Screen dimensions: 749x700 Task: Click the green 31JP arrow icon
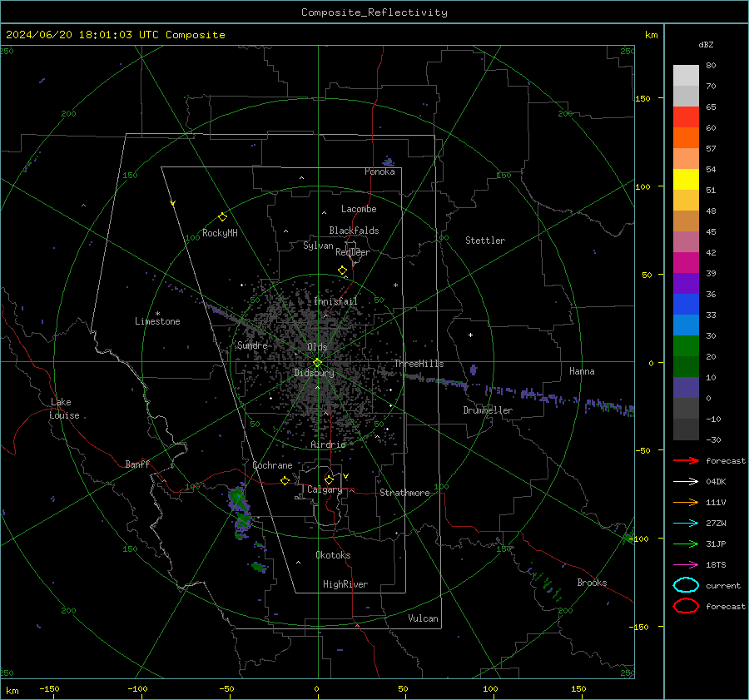686,544
